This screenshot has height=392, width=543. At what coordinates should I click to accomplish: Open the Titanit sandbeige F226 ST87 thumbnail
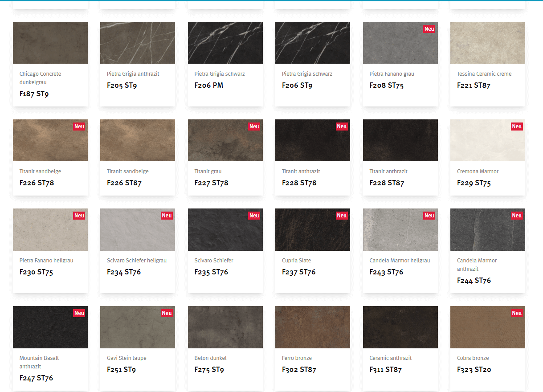click(138, 140)
